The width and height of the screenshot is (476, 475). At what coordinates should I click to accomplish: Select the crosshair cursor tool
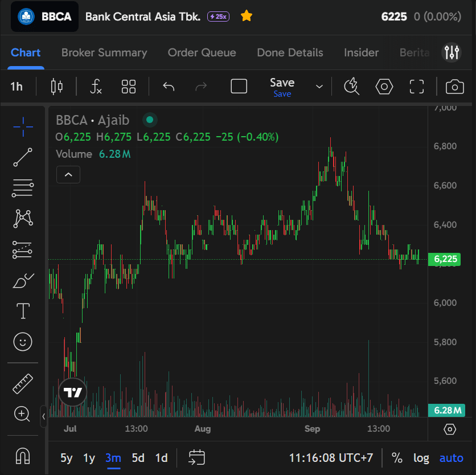click(23, 126)
